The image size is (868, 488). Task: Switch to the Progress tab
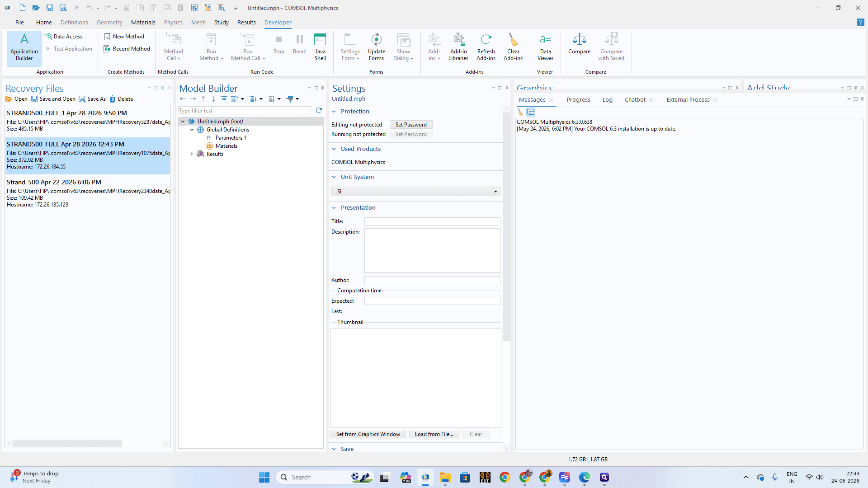(x=578, y=100)
